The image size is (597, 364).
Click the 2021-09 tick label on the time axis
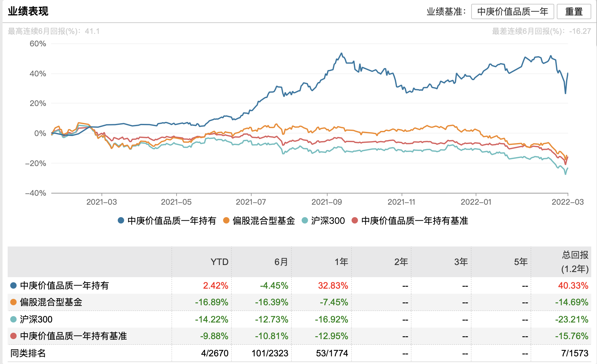point(327,202)
